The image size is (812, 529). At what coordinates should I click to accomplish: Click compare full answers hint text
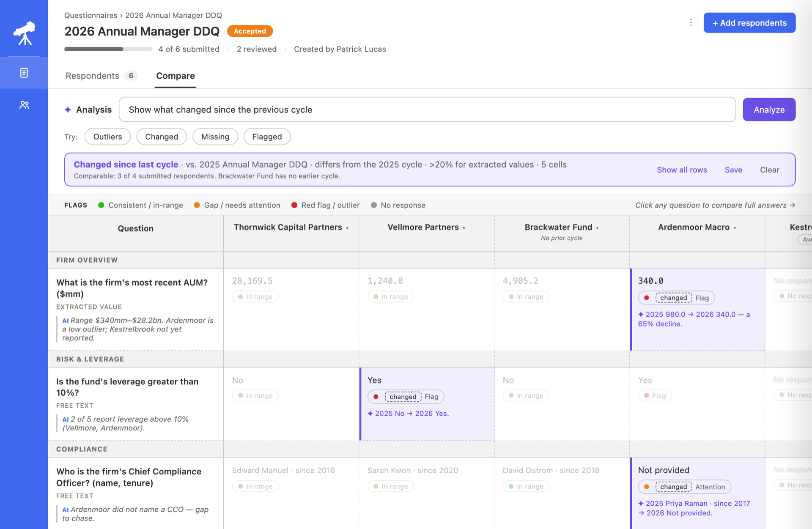coord(715,205)
